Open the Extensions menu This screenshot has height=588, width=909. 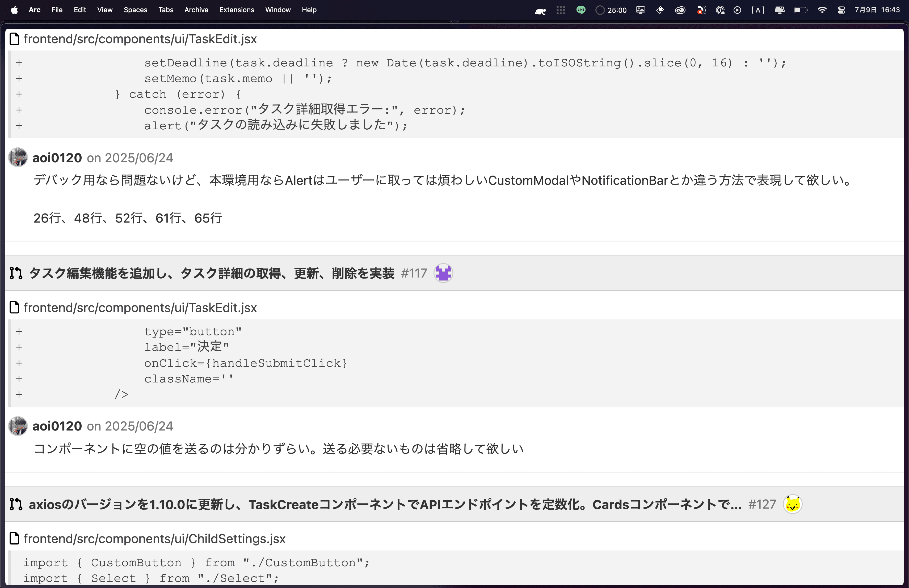(x=237, y=10)
